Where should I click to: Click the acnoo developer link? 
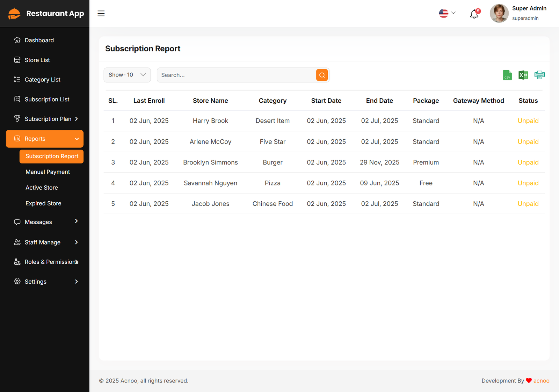(x=541, y=381)
